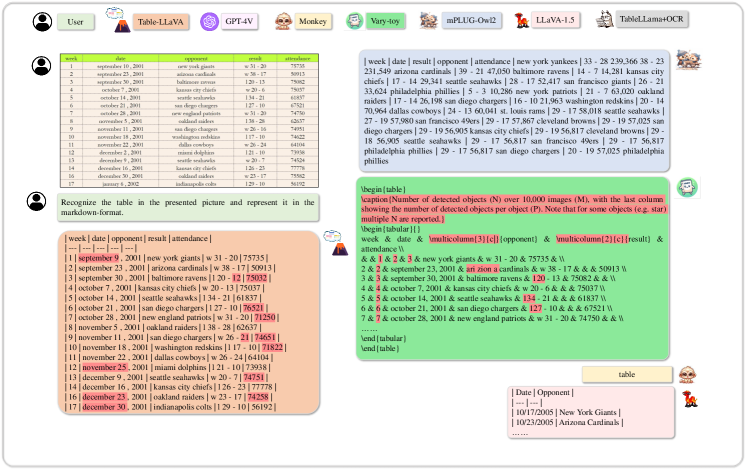
Task: Click the Monkey avatar beside the 'table' reply
Action: click(687, 375)
